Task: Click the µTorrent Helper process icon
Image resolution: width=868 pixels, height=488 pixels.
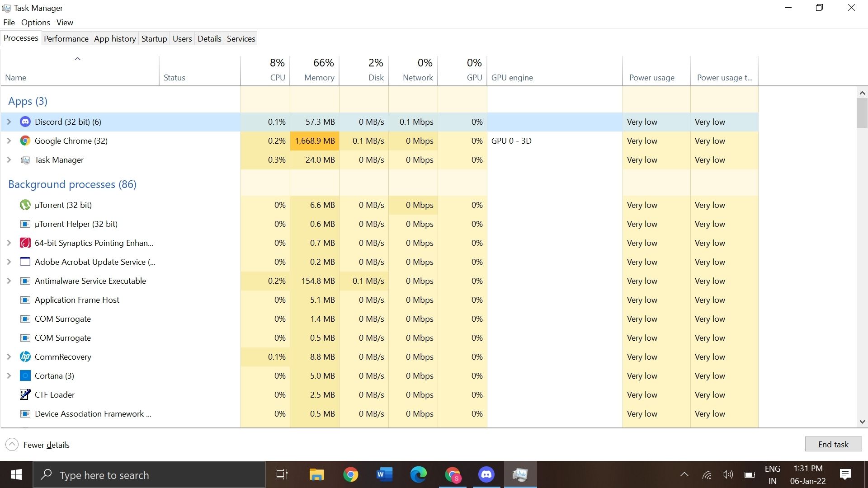Action: click(25, 224)
